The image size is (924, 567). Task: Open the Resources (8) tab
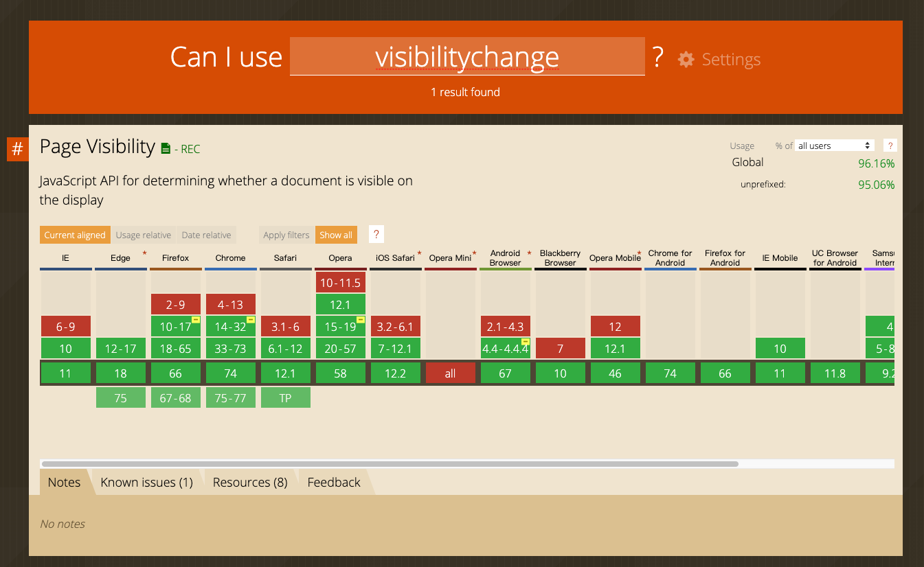click(x=250, y=482)
